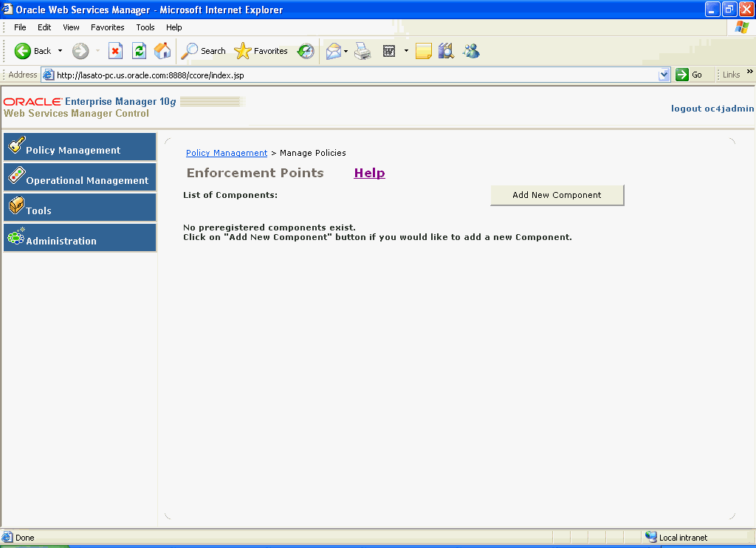The image size is (756, 548).
Task: Open the Policy Management sidebar section
Action: click(80, 147)
